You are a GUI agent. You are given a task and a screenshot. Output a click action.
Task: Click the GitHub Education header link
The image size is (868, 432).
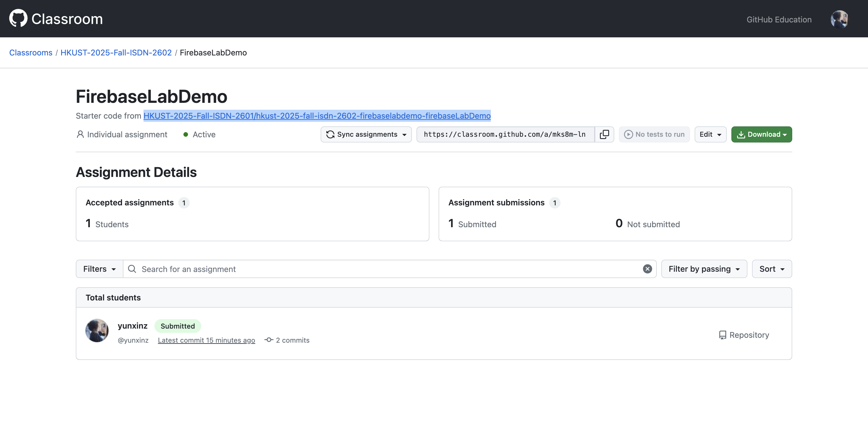(x=779, y=20)
